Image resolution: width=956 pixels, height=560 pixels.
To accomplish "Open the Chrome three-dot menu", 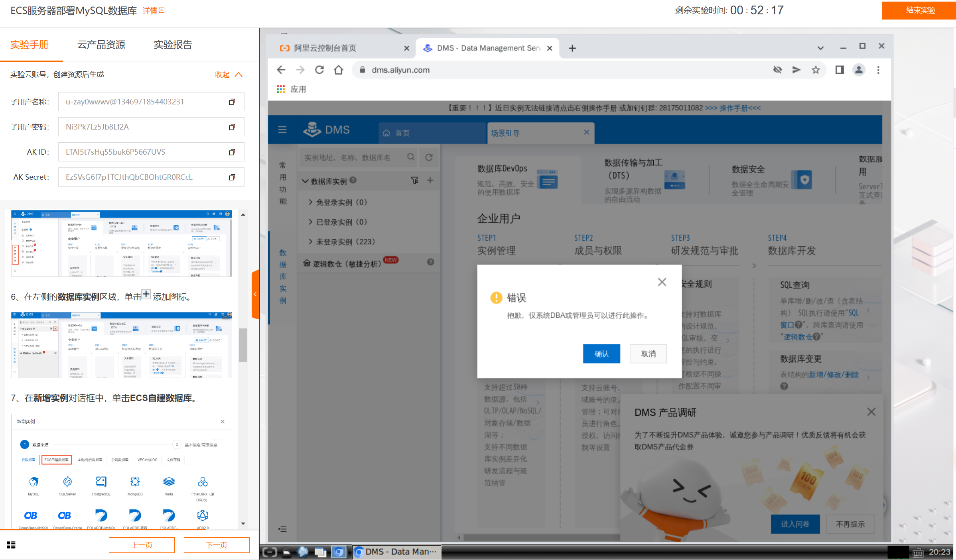I will [878, 70].
